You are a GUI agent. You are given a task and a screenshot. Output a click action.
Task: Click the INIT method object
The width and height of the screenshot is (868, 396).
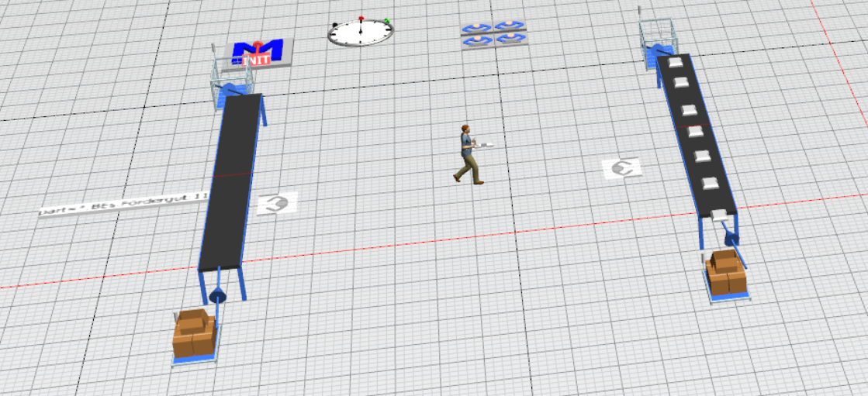(258, 53)
